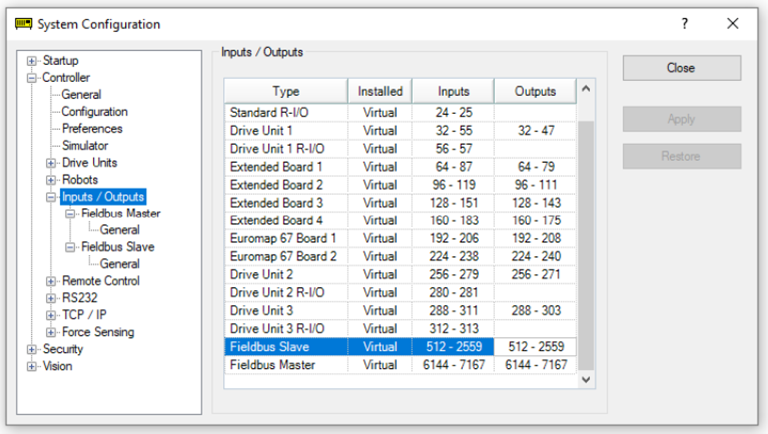The image size is (768, 434).
Task: Select the Euromap 67 Board 1 row
Action: [400, 239]
